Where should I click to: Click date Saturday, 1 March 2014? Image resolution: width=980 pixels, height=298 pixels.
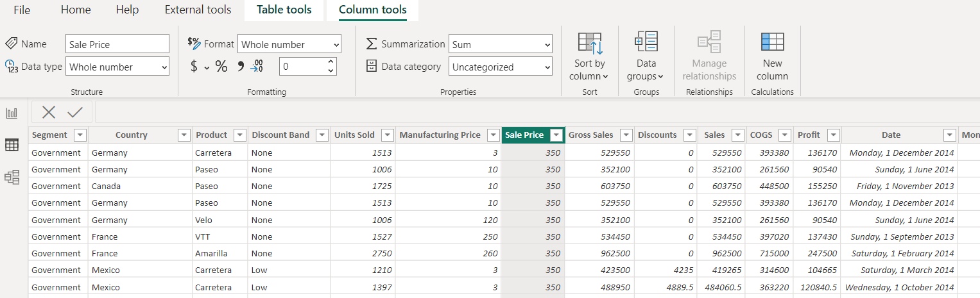907,270
